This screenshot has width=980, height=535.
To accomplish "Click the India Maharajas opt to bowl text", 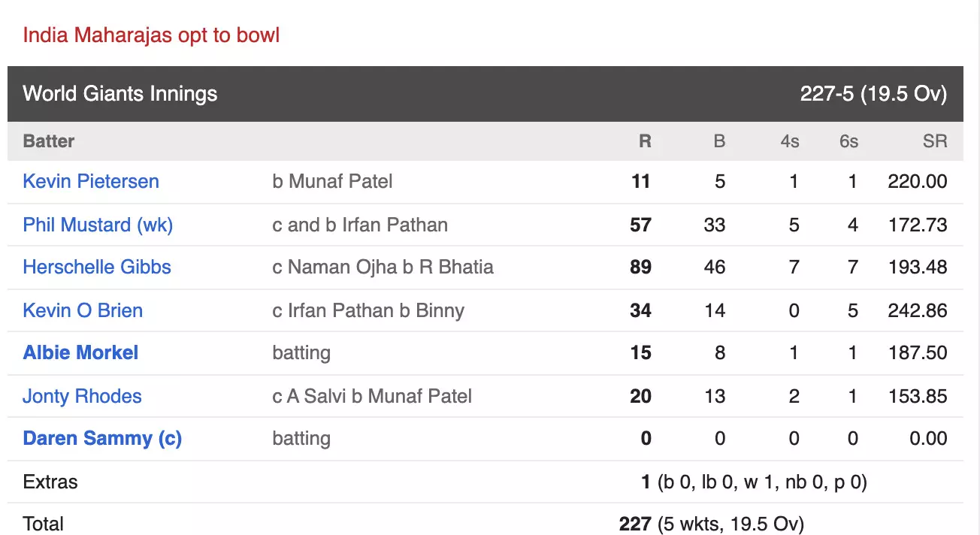I will click(x=151, y=35).
